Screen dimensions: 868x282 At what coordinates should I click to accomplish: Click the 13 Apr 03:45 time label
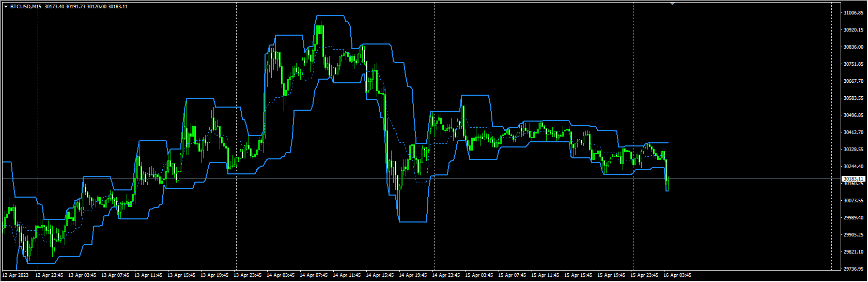[x=82, y=275]
